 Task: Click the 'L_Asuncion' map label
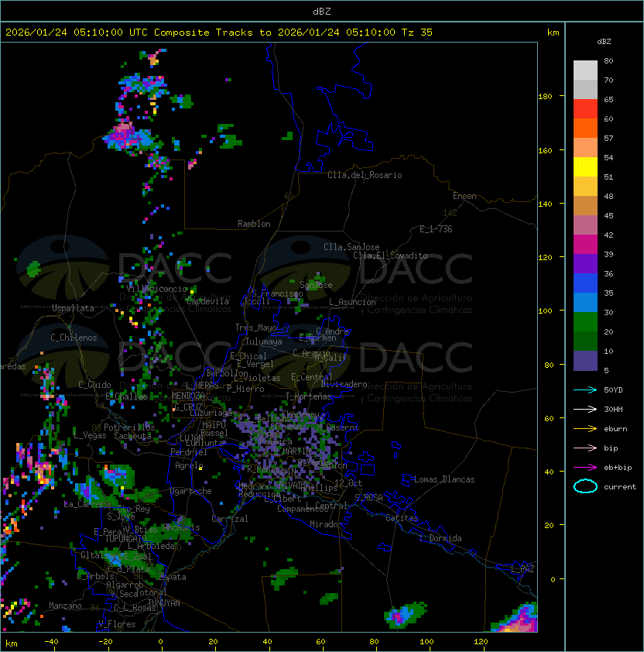click(352, 302)
